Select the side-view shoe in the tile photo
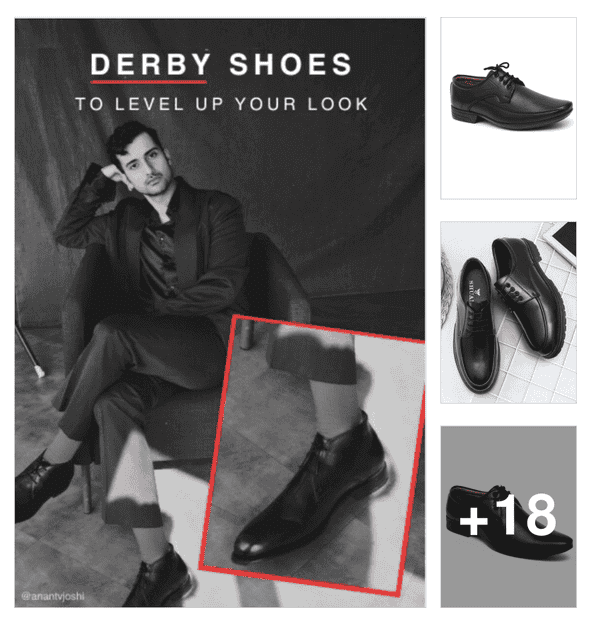Image resolution: width=591 pixels, height=625 pixels. 530,295
